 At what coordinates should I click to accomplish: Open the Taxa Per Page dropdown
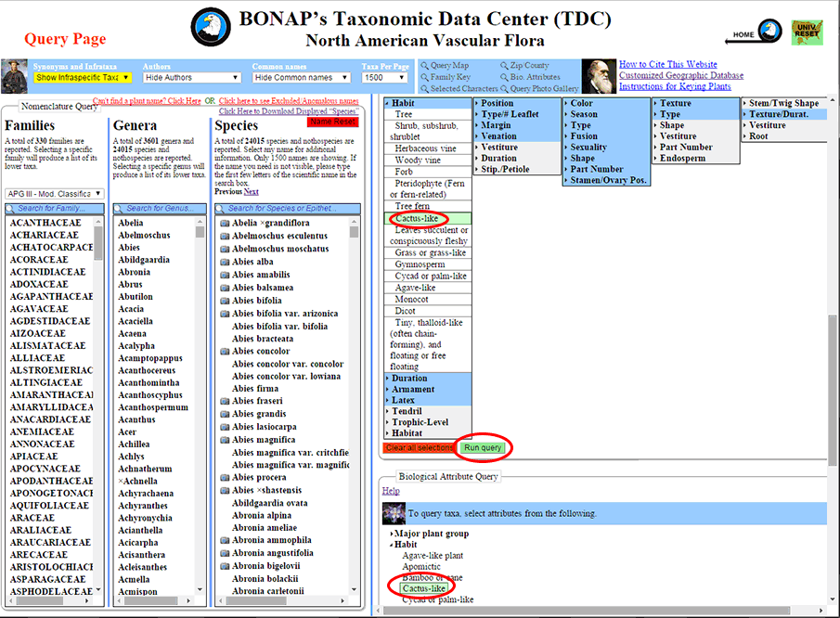point(384,78)
